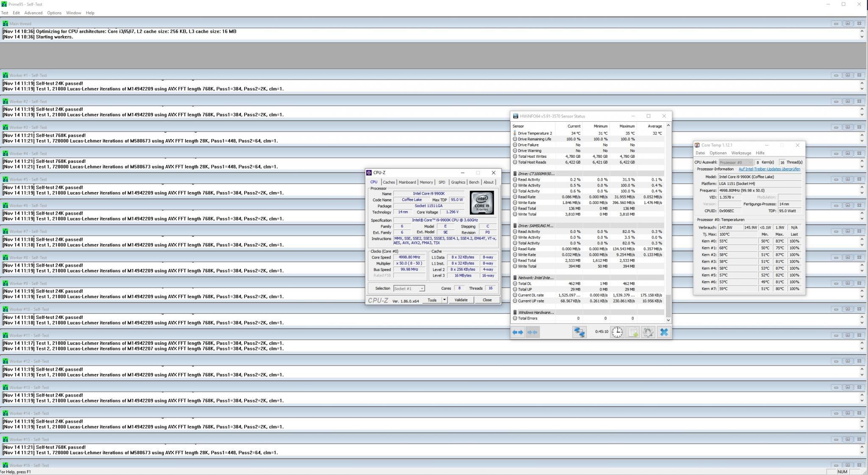Click the Intel Core i9 logo in CPU-Z
The width and height of the screenshot is (868, 475).
481,203
